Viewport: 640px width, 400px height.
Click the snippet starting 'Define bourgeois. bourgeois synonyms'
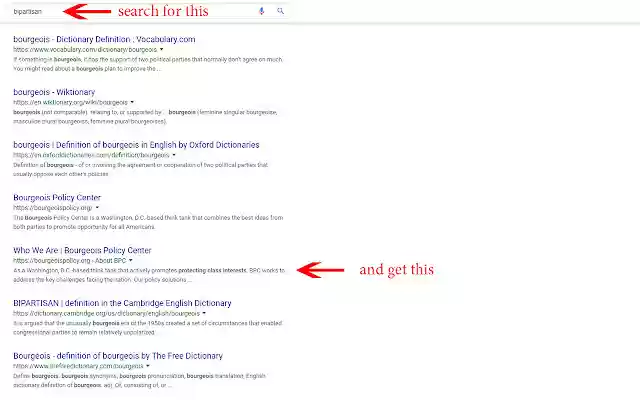coord(139,380)
